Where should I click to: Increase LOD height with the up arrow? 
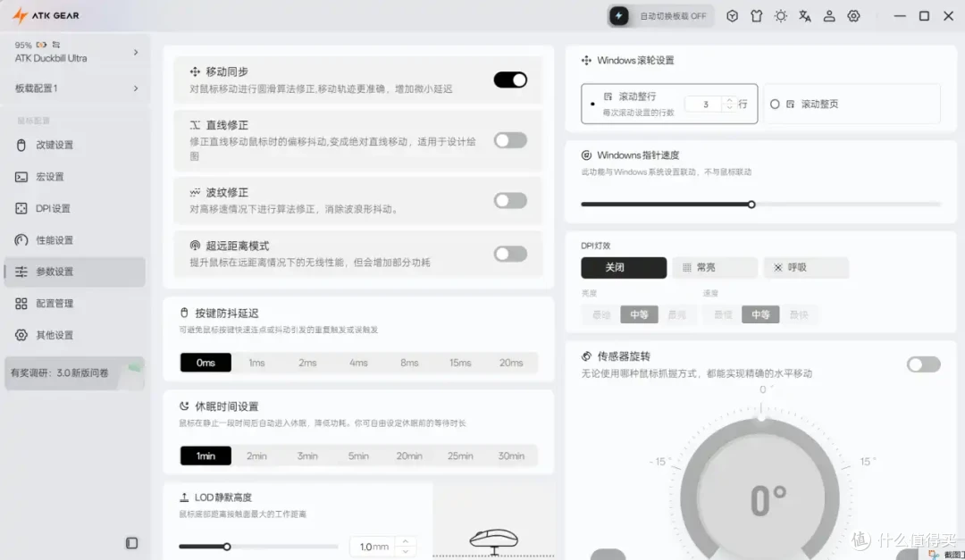405,541
